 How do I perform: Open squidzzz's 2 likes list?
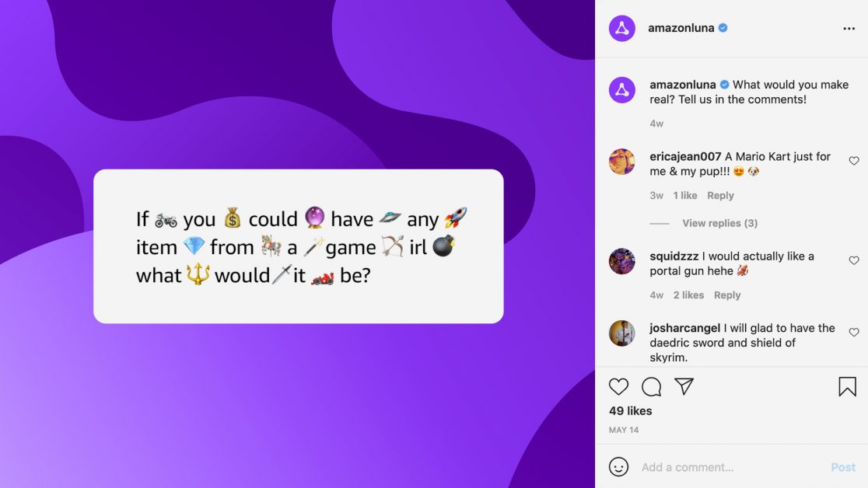click(688, 295)
